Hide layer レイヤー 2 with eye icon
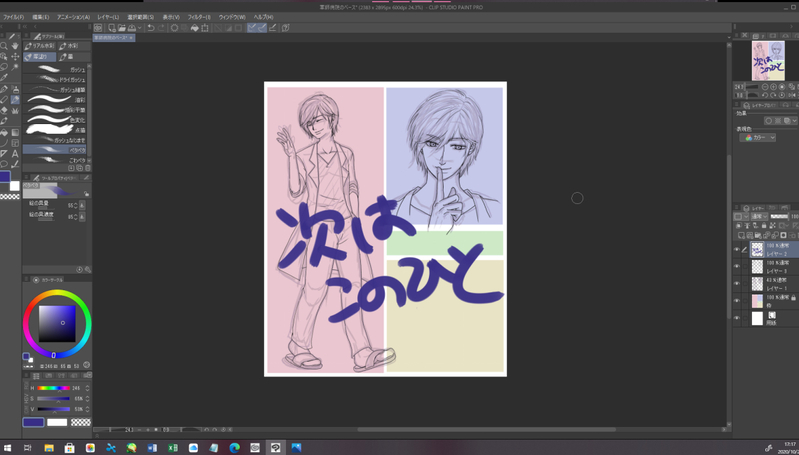This screenshot has height=455, width=799. point(737,250)
